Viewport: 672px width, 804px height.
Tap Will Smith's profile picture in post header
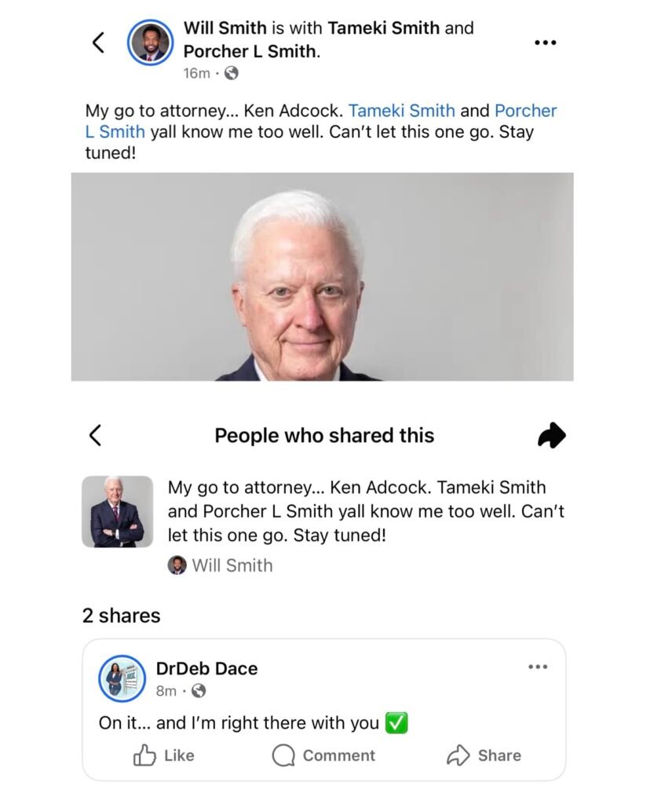tap(150, 42)
